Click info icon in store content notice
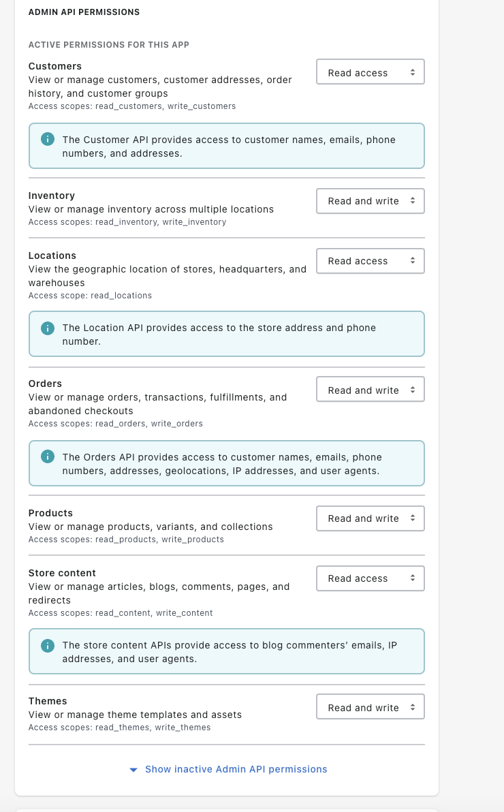504x812 pixels. tap(47, 645)
